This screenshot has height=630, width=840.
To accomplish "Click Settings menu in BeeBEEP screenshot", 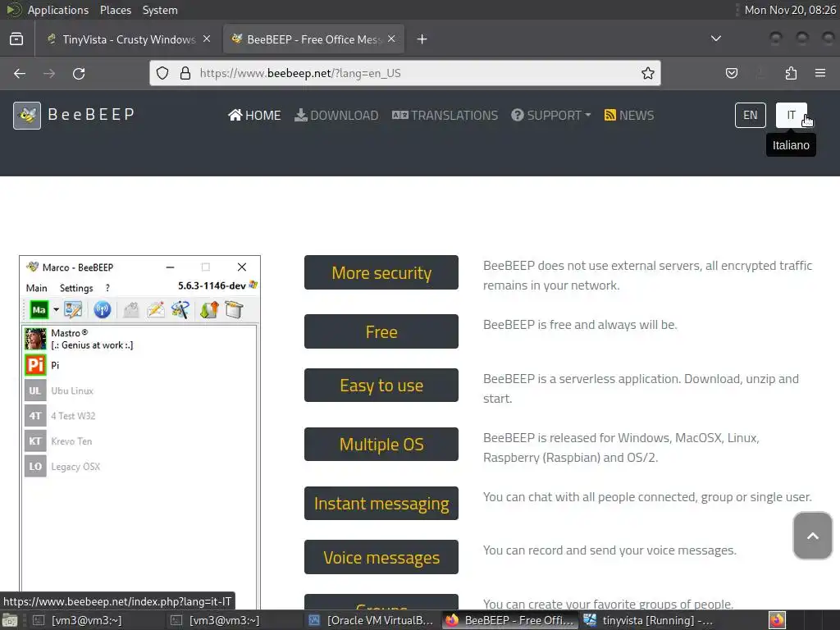I will coord(76,288).
